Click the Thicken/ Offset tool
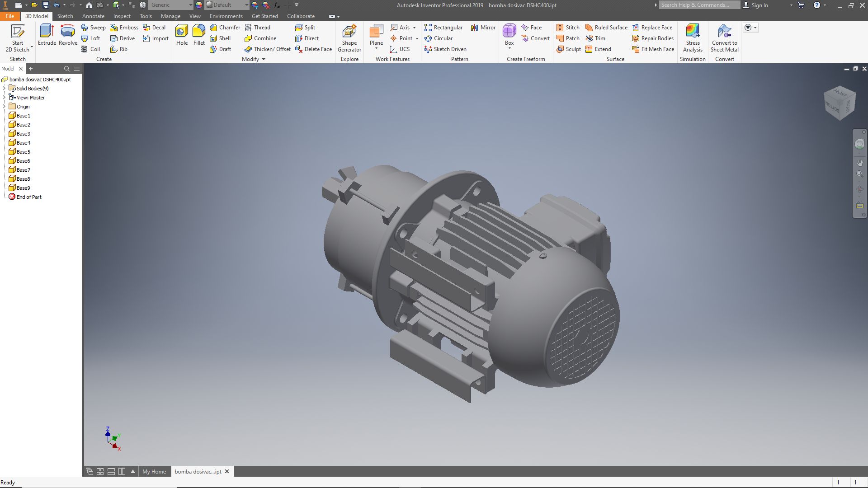Viewport: 868px width, 488px height. [268, 49]
